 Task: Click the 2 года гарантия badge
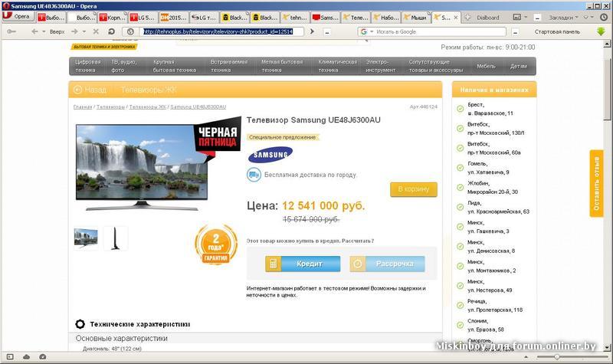point(216,244)
